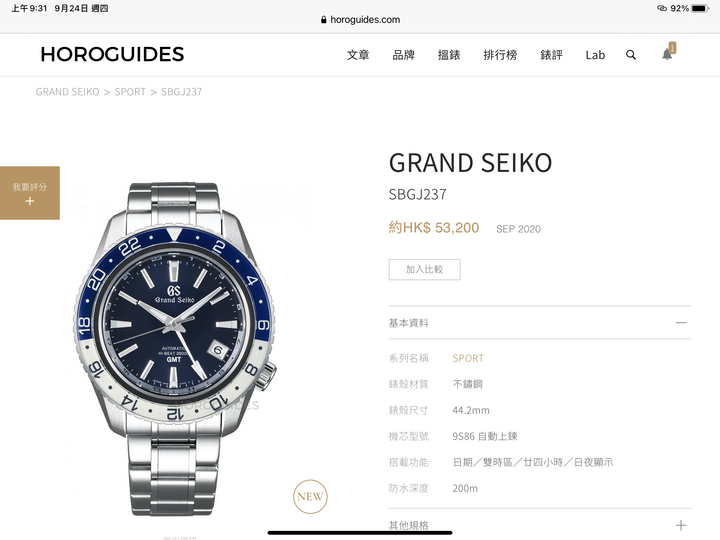This screenshot has height=540, width=720.
Task: Click the plus icon on 我要評分 tab
Action: point(30,201)
